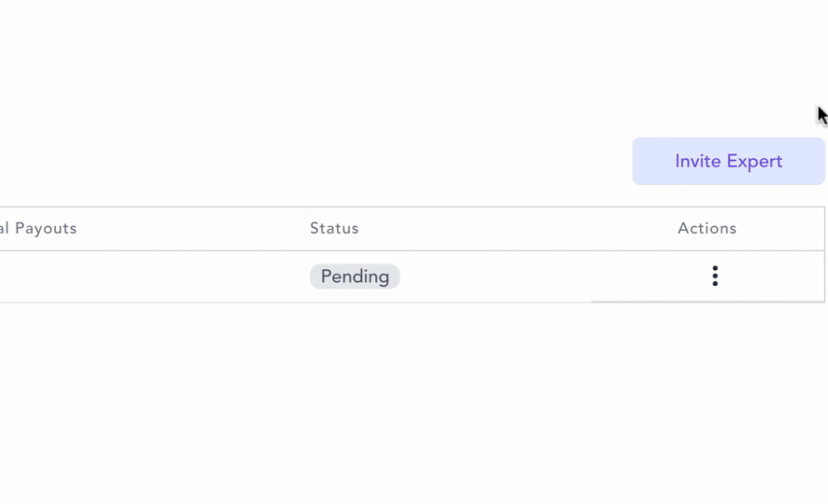Click the horizontal scrollbar under the table
Screen dimensions: 828x504
point(707,302)
